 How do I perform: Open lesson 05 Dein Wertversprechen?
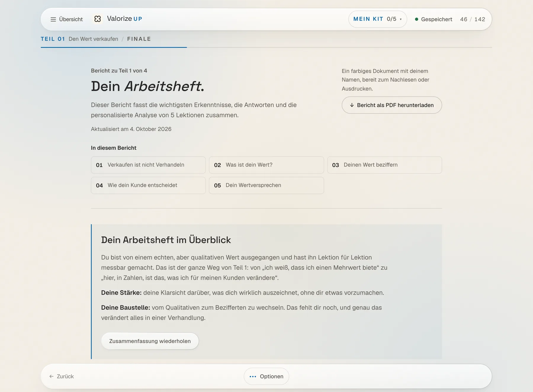[266, 185]
